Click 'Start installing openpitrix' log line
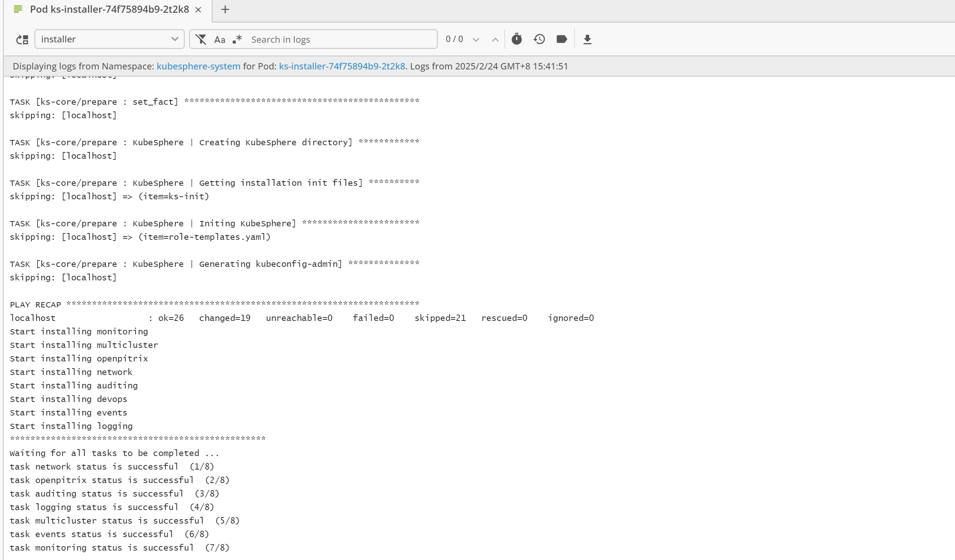The height and width of the screenshot is (560, 955). point(79,358)
